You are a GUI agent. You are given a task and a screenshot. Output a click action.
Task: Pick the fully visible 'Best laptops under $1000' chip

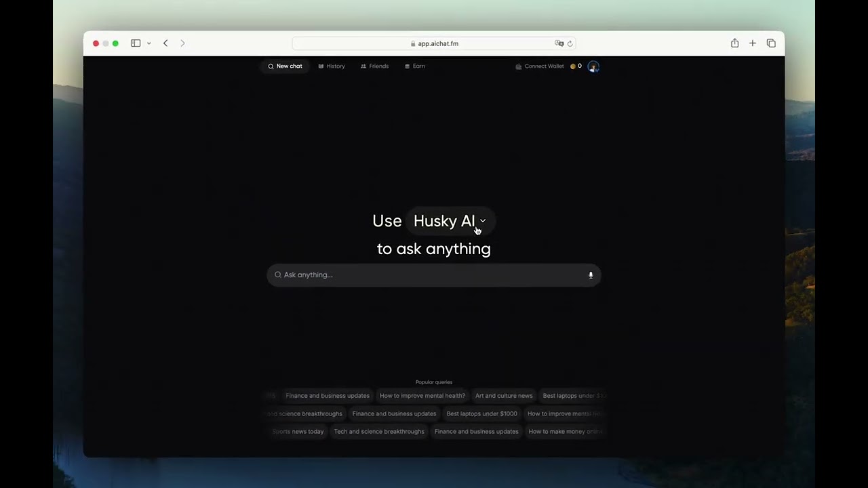coord(482,413)
